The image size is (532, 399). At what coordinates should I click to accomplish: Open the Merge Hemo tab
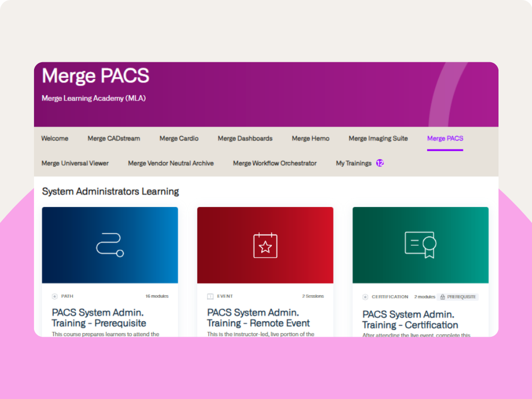[311, 138]
